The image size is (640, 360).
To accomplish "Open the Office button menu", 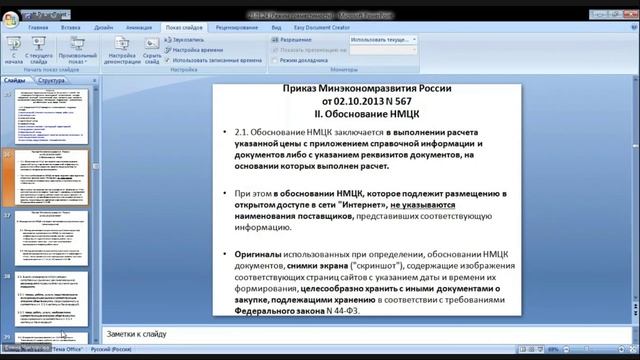I will (x=10, y=19).
